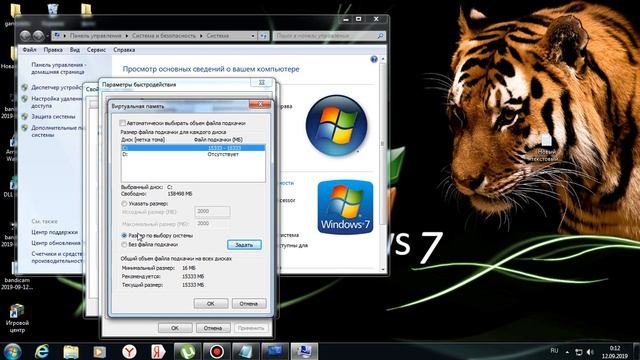Open the red Yandex 'Я' taskbar icon
Viewport: 640px width, 360px height.
[158, 351]
